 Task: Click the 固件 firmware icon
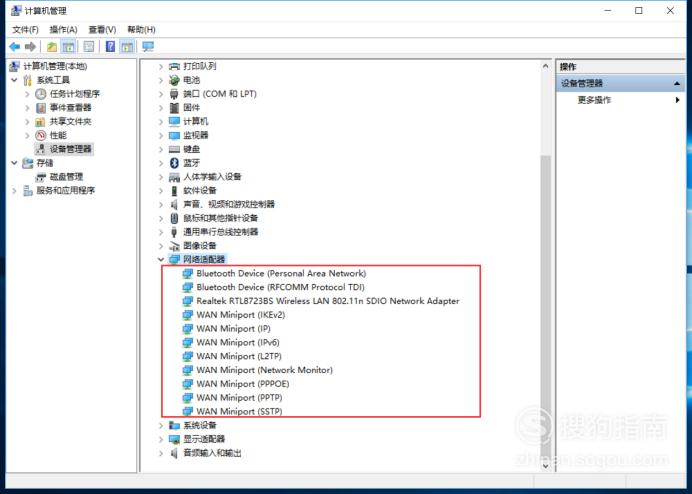[175, 108]
